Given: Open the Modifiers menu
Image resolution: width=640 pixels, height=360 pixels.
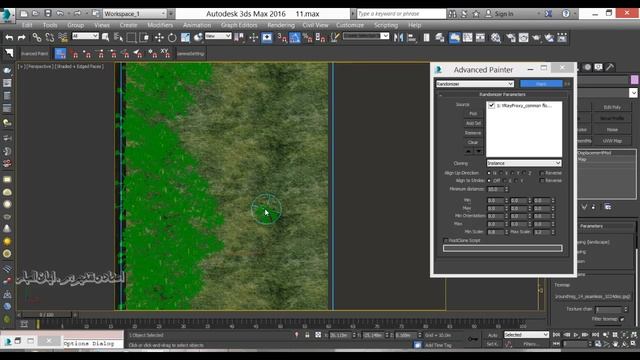Looking at the screenshot, I should click(160, 25).
